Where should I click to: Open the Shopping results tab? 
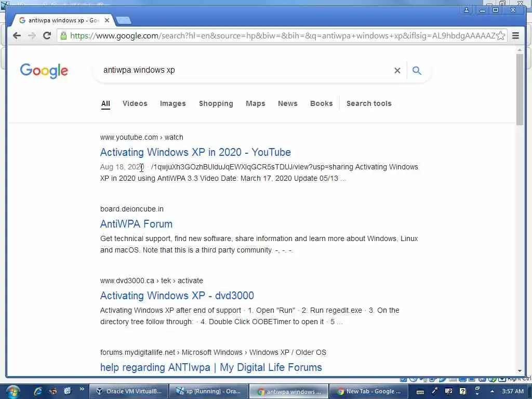pos(216,103)
